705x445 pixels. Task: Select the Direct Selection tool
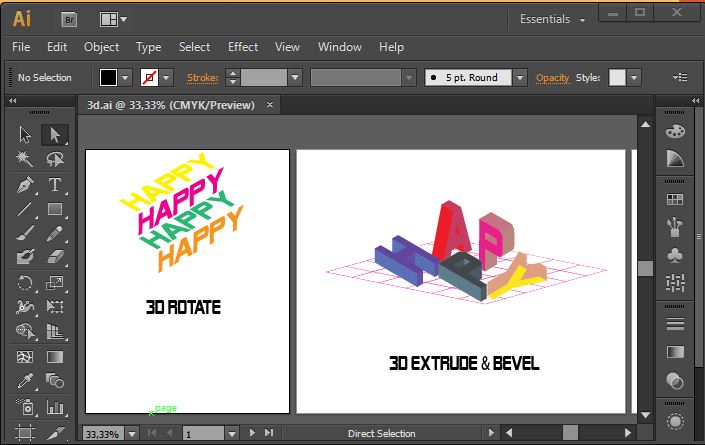(55, 134)
